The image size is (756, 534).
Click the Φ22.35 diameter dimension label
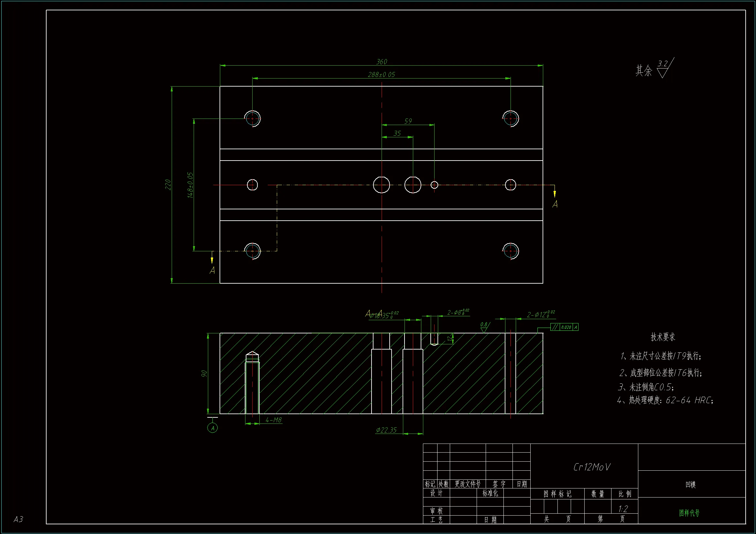pos(386,430)
